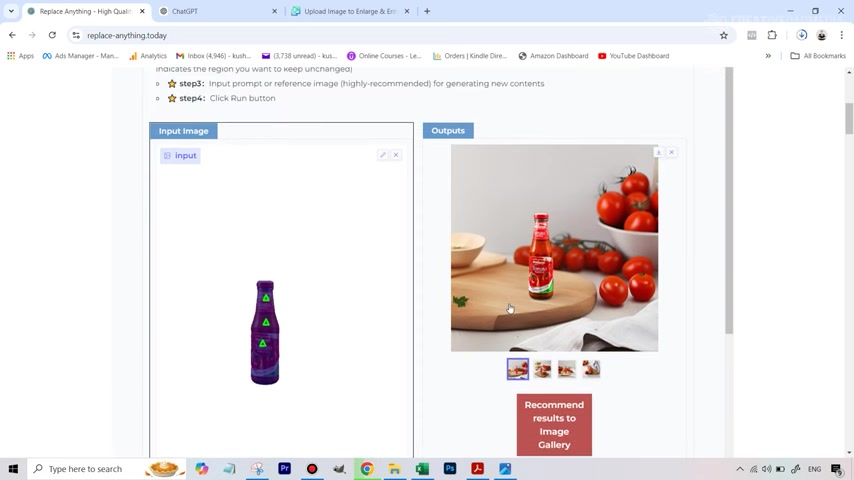Edit the input image with pencil icon

(382, 155)
